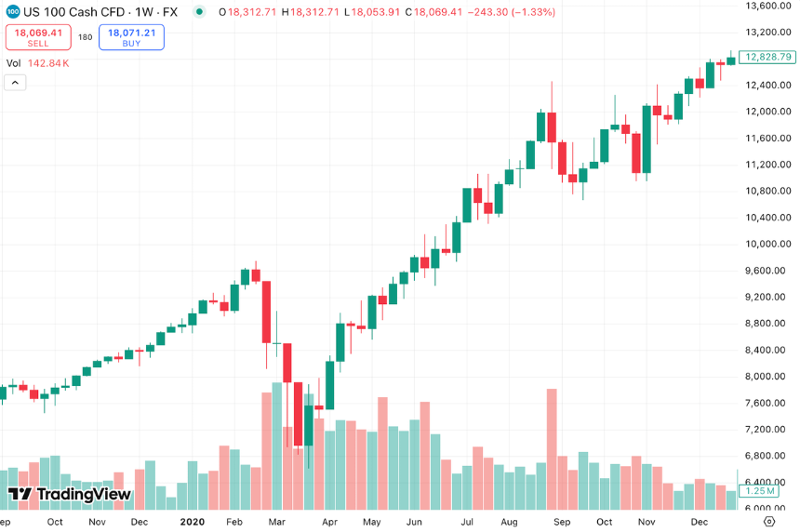Click the tallest red September volume bar
The height and width of the screenshot is (532, 800).
click(552, 449)
